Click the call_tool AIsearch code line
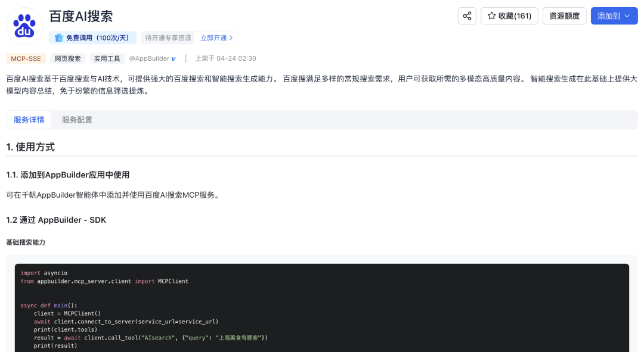This screenshot has height=352, width=644. [151, 338]
